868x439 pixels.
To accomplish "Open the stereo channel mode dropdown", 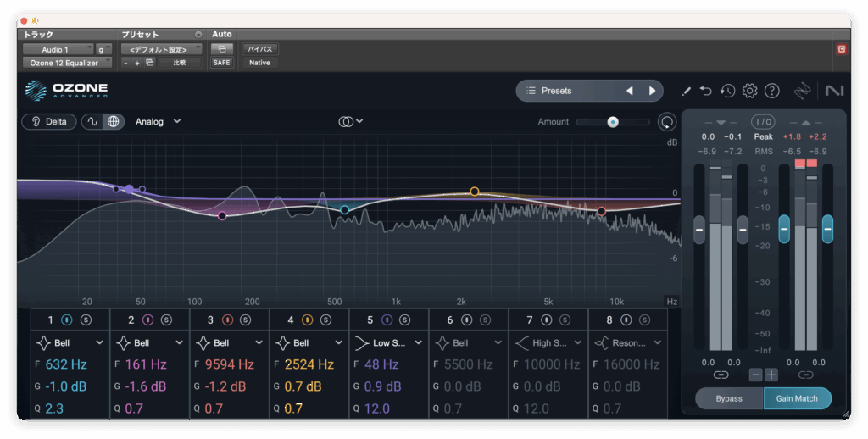I will (x=351, y=121).
